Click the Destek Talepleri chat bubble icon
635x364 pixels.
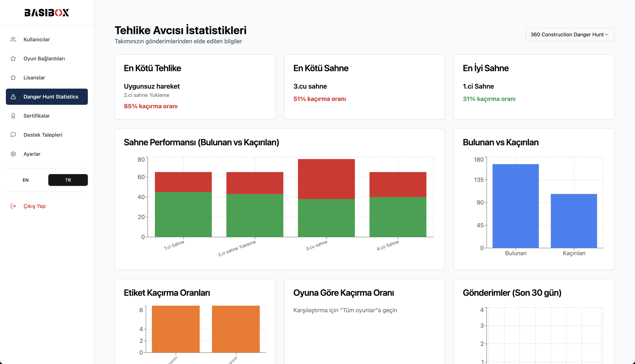(13, 135)
